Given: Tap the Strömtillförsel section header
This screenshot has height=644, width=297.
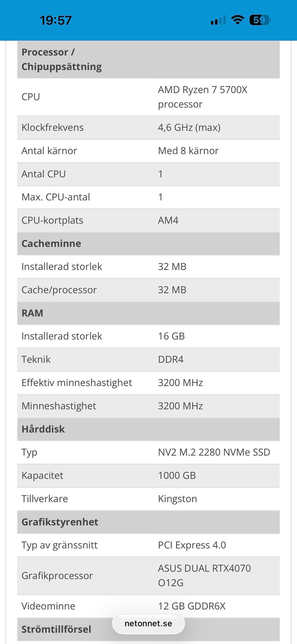Looking at the screenshot, I should tap(148, 629).
